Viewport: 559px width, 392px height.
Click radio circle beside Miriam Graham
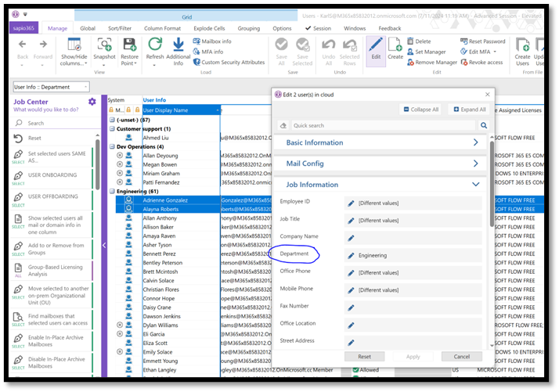120,173
